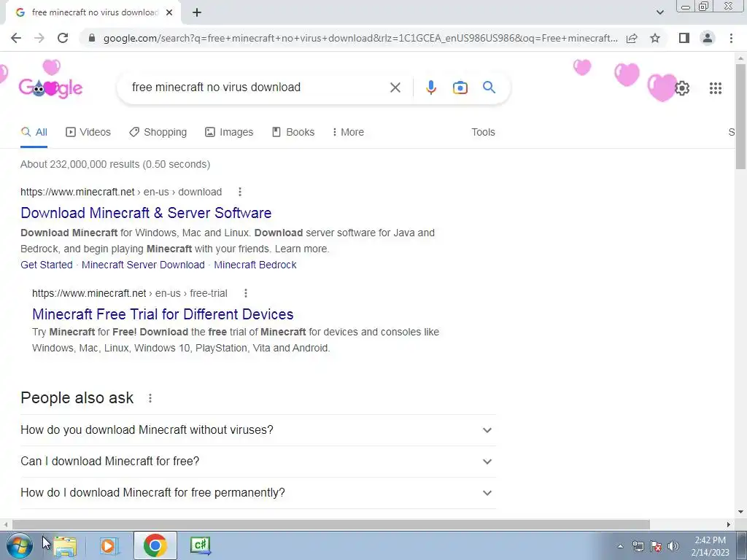747x560 pixels.
Task: Switch to the Books tab
Action: point(293,133)
